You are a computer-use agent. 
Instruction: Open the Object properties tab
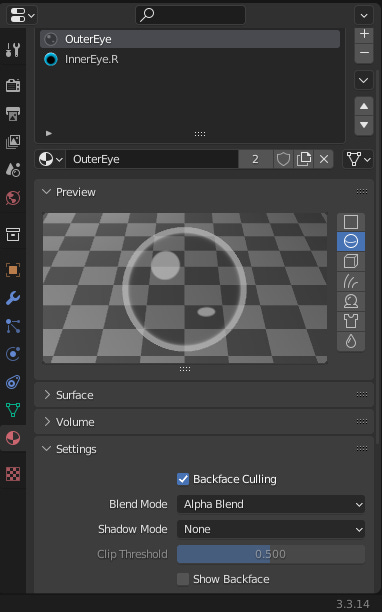[x=13, y=270]
